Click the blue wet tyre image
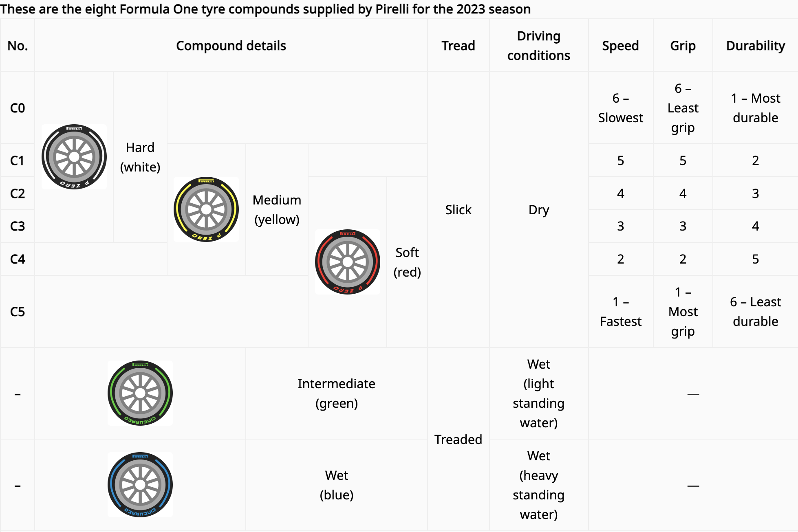The width and height of the screenshot is (798, 532). [140, 485]
